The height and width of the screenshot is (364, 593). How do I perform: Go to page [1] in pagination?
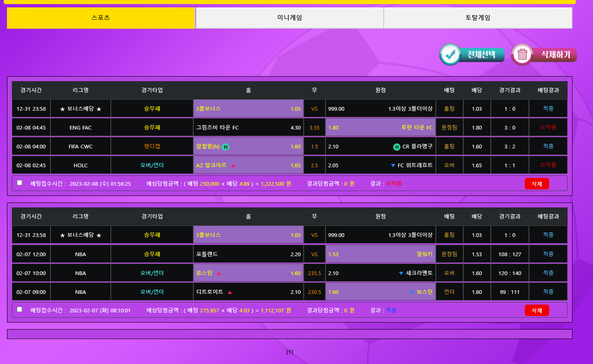(x=290, y=352)
